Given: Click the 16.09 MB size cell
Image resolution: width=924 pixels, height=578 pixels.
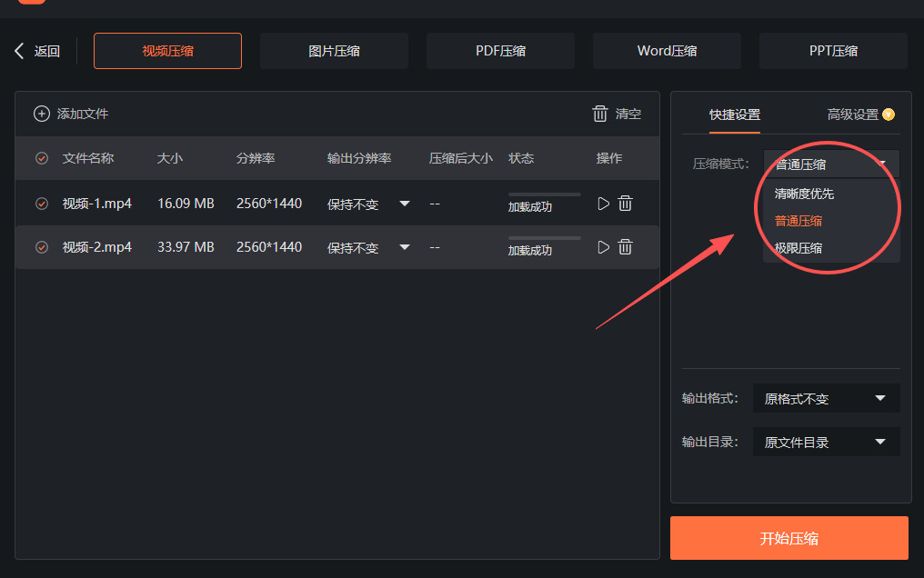Looking at the screenshot, I should pos(186,204).
